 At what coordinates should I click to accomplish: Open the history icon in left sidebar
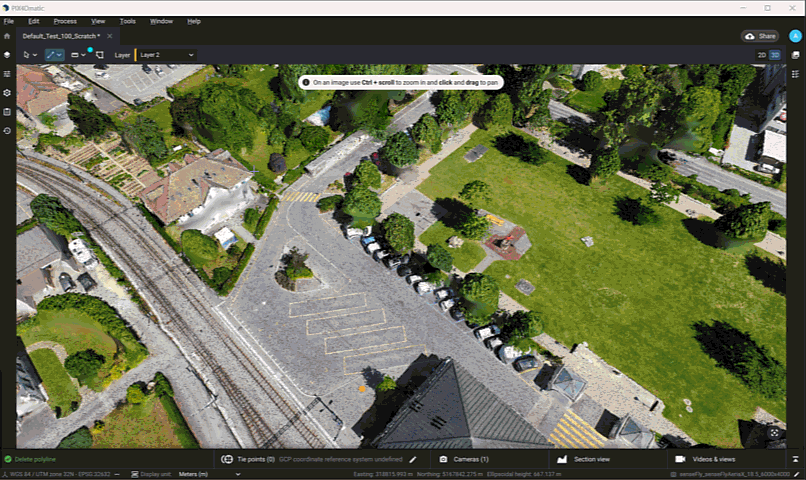pyautogui.click(x=7, y=130)
